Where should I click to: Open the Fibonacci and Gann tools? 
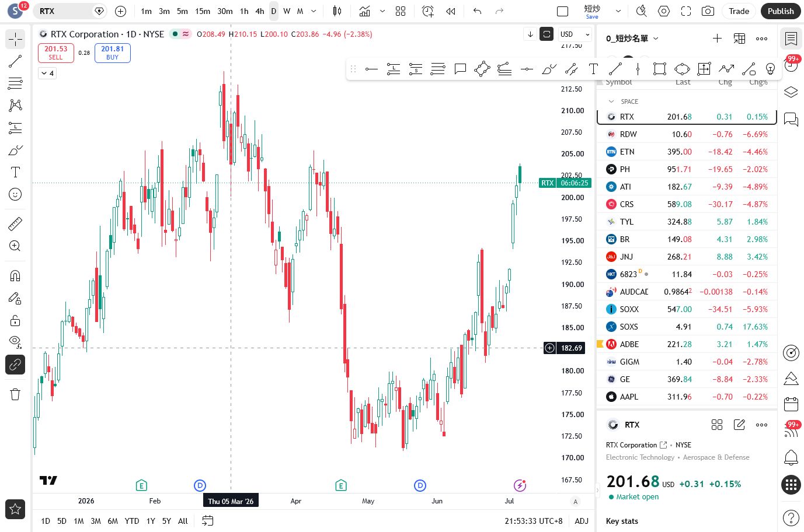click(x=15, y=83)
